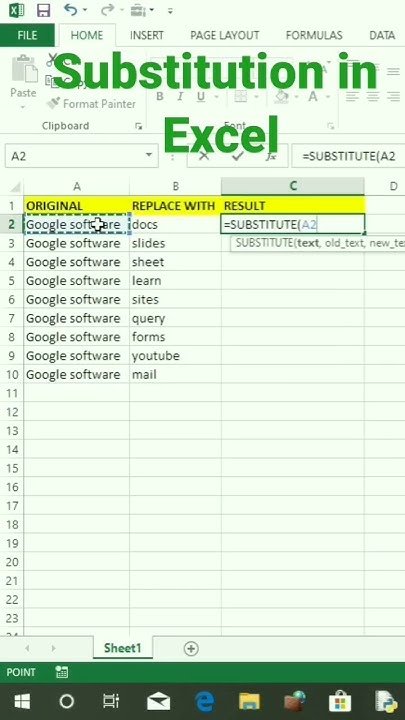Click the Font Color letter A icon
Viewport: 405px width, 720px height.
click(313, 96)
